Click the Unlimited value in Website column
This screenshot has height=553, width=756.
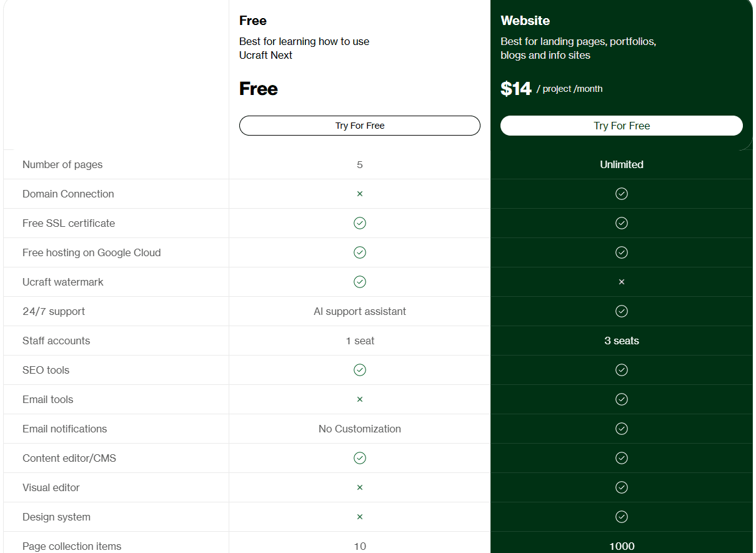[622, 165]
